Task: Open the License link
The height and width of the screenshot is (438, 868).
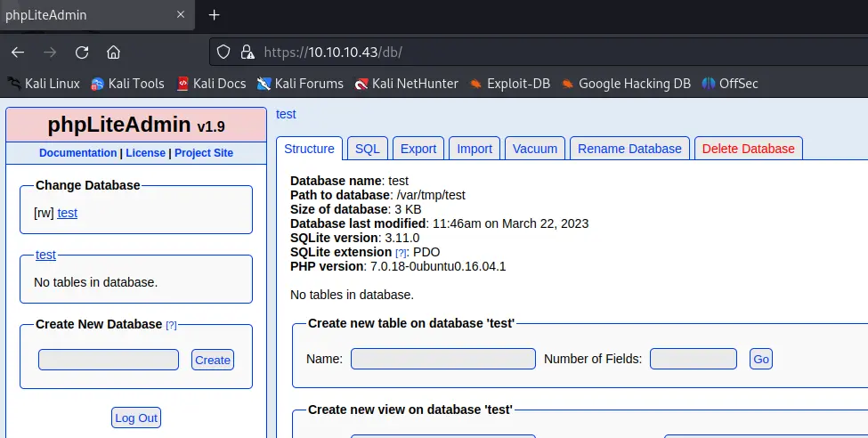Action: click(146, 153)
